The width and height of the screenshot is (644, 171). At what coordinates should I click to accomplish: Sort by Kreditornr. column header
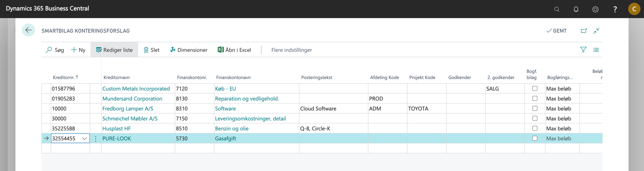pyautogui.click(x=65, y=77)
